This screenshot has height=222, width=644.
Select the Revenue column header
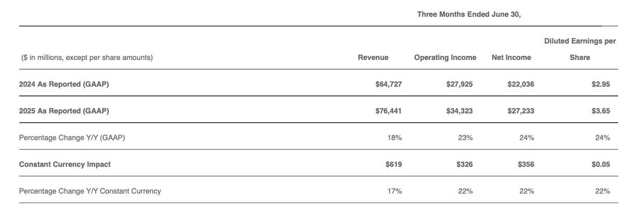(x=373, y=57)
